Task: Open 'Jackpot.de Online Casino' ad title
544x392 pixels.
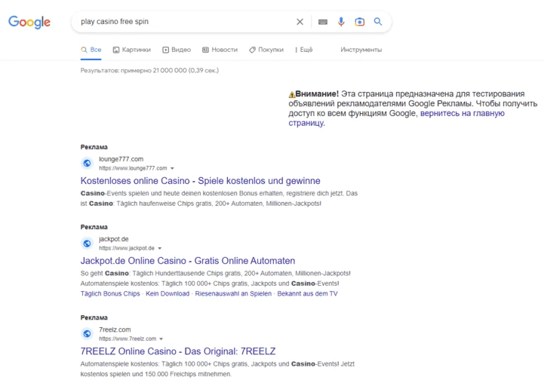Action: coord(188,261)
